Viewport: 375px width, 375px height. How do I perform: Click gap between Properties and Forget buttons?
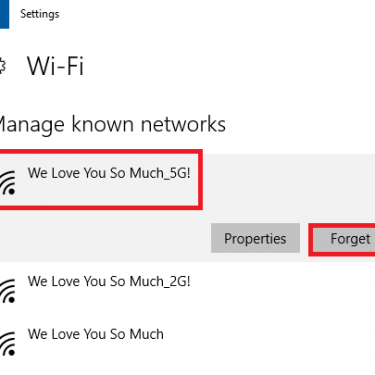pos(304,238)
